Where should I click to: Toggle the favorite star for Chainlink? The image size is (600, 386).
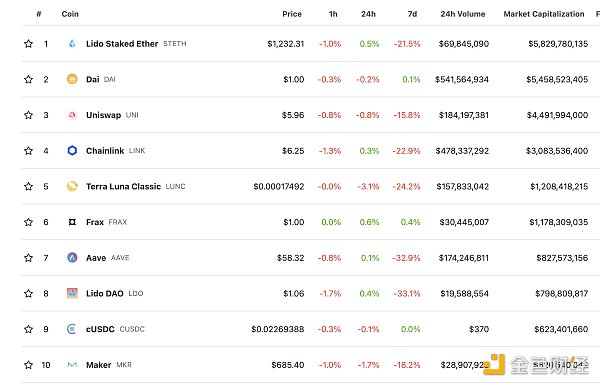point(28,150)
